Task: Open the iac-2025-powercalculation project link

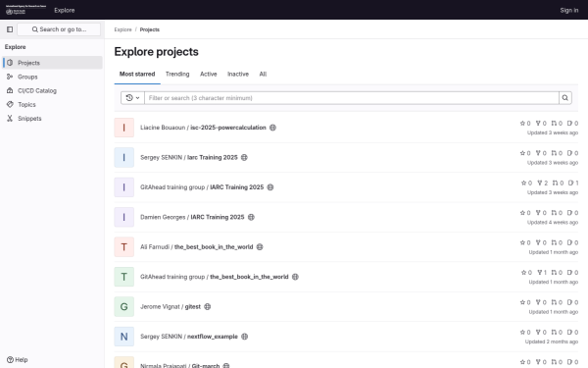Action: pyautogui.click(x=203, y=128)
